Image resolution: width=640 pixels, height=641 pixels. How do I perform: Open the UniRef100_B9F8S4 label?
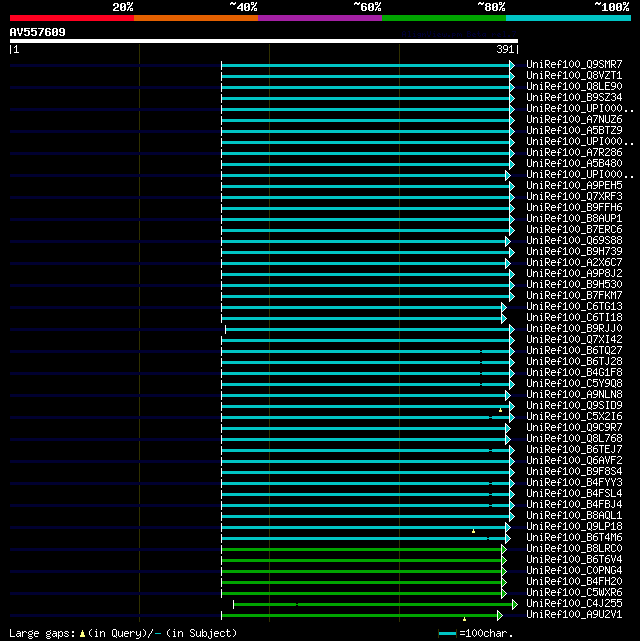point(574,472)
